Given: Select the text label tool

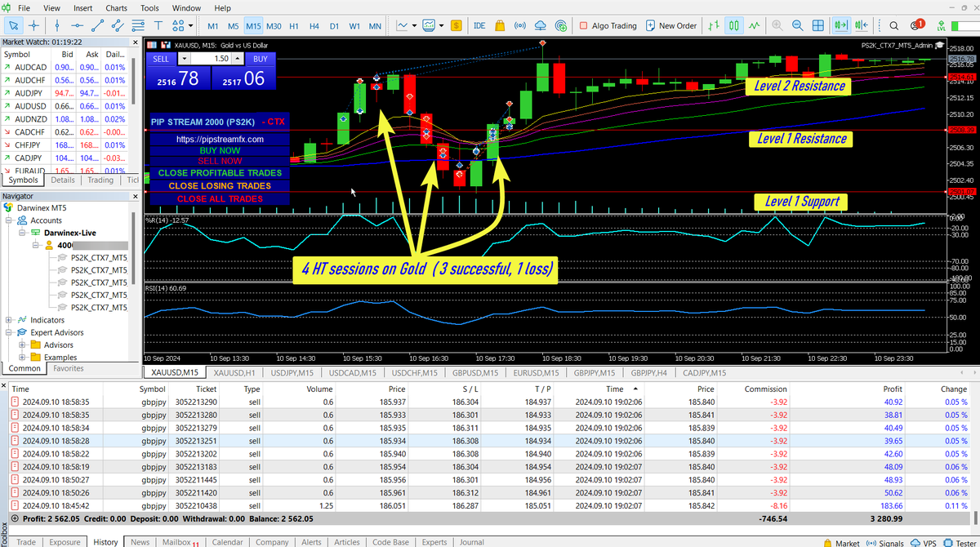Looking at the screenshot, I should click(x=158, y=25).
